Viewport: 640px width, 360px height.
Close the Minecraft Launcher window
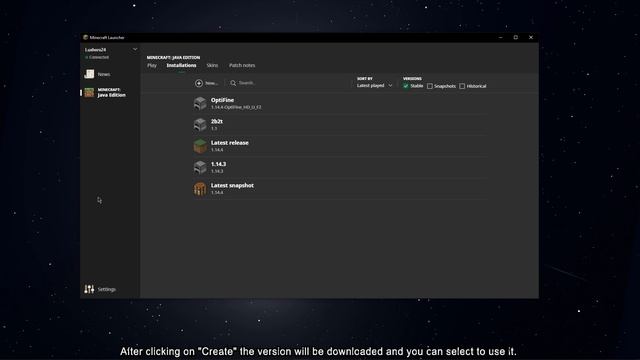(x=531, y=37)
